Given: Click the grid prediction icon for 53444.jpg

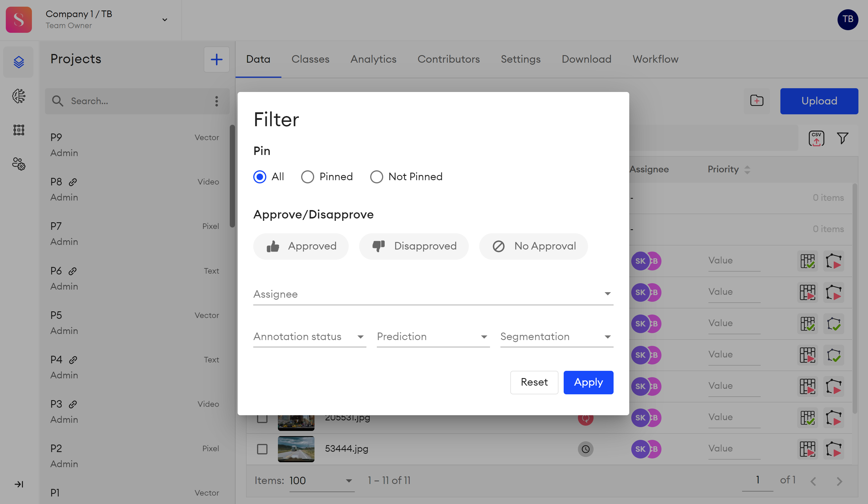Looking at the screenshot, I should (807, 449).
